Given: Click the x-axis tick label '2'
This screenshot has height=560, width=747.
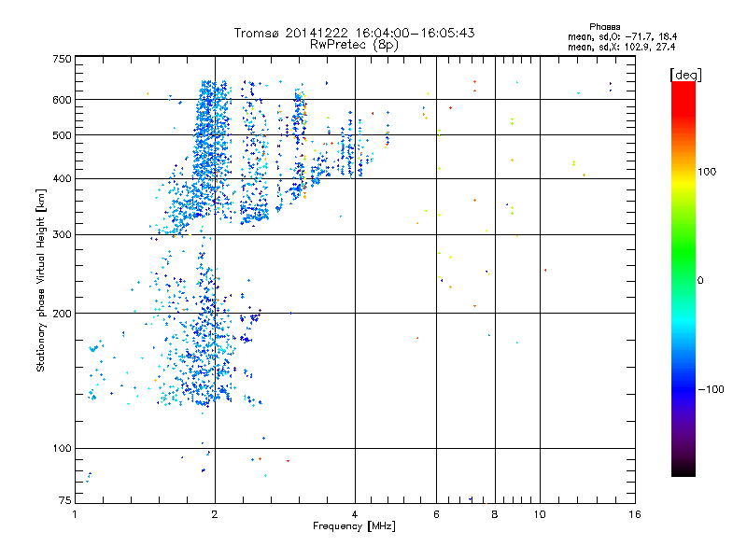Looking at the screenshot, I should 215,514.
